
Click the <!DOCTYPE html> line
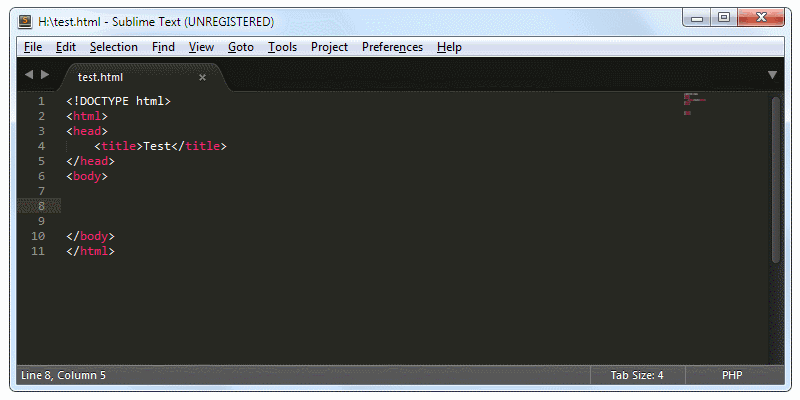click(x=118, y=101)
